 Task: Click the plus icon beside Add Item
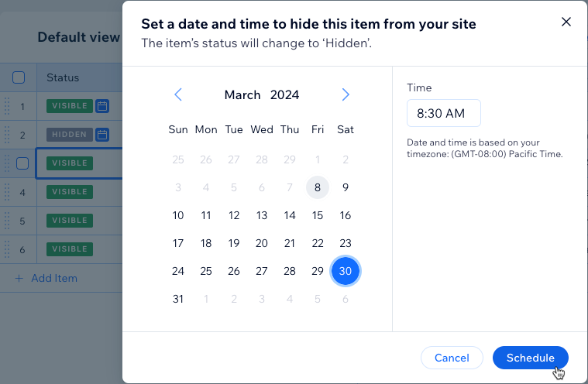(19, 279)
